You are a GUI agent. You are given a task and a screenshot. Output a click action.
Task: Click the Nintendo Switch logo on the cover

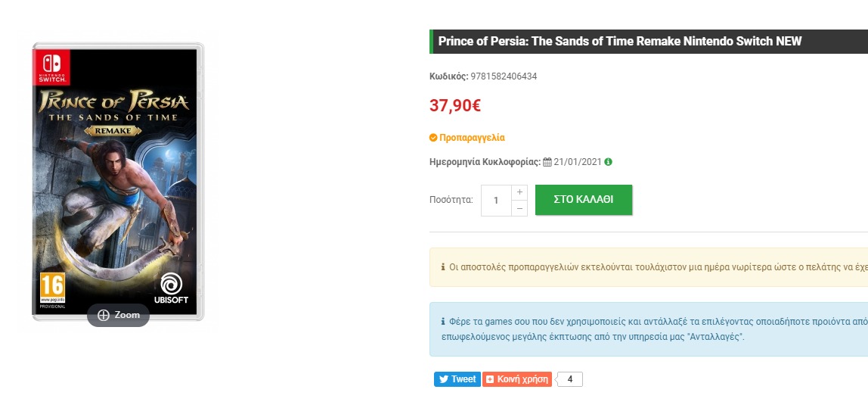[x=53, y=67]
